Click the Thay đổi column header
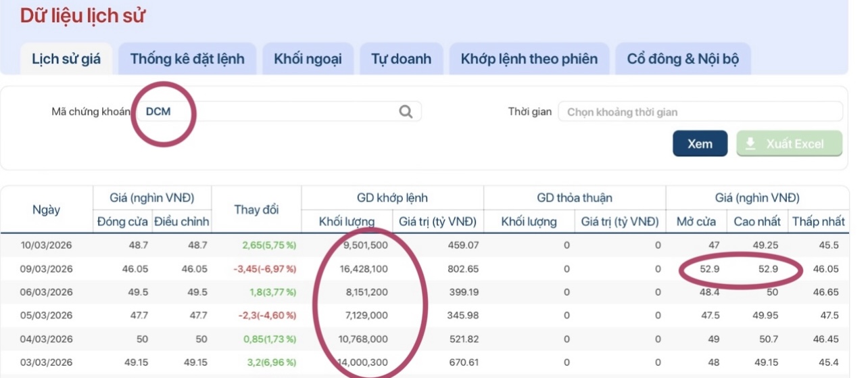Viewport: 868px width, 378px height. 256,210
